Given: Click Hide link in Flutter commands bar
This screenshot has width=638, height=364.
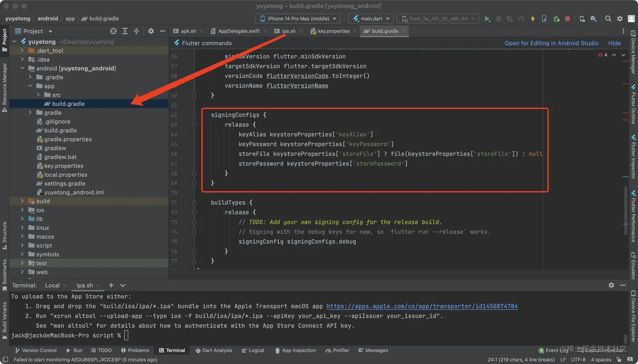Looking at the screenshot, I should click(x=614, y=43).
